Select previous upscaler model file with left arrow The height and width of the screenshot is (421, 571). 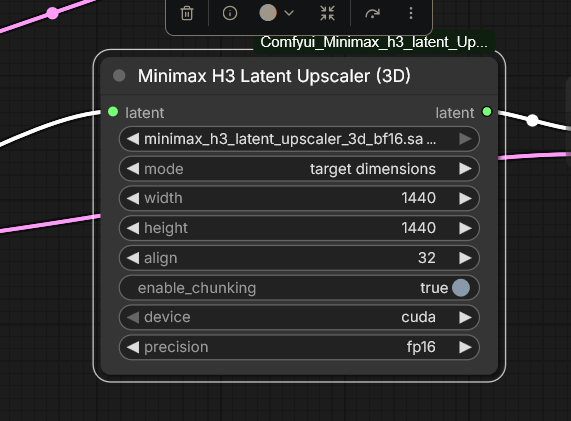133,139
